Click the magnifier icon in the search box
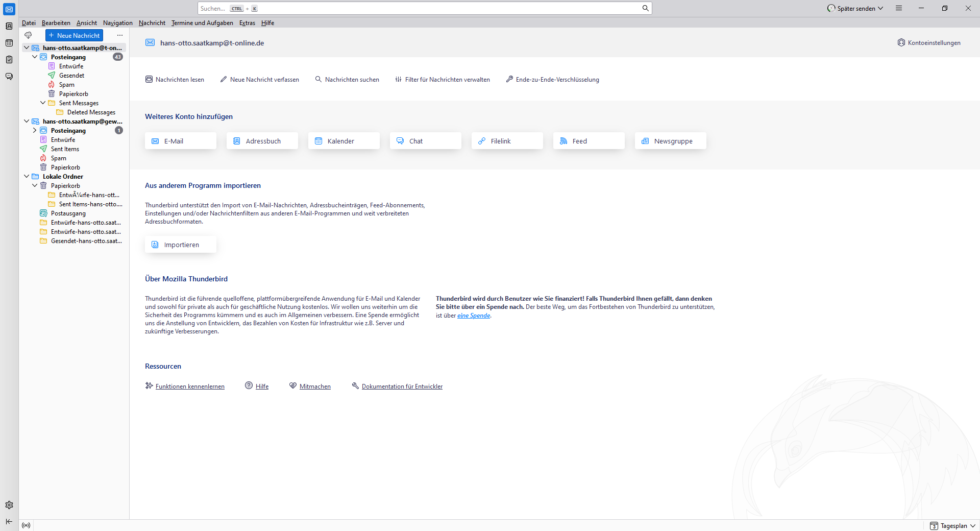This screenshot has height=531, width=980. 645,8
